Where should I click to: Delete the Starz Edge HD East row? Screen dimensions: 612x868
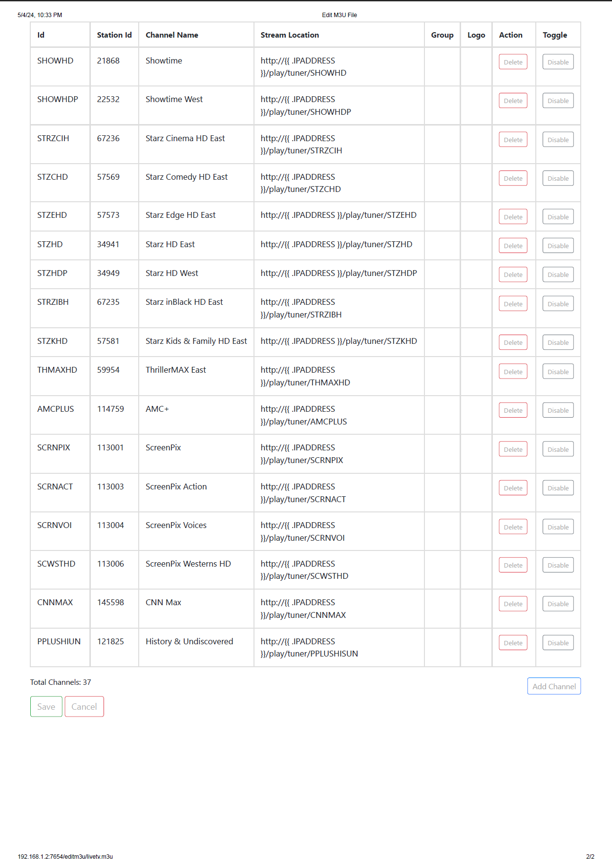(513, 217)
